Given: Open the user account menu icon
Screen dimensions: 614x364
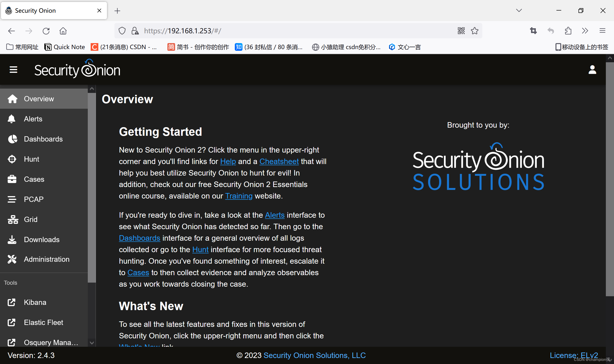Looking at the screenshot, I should tap(592, 70).
